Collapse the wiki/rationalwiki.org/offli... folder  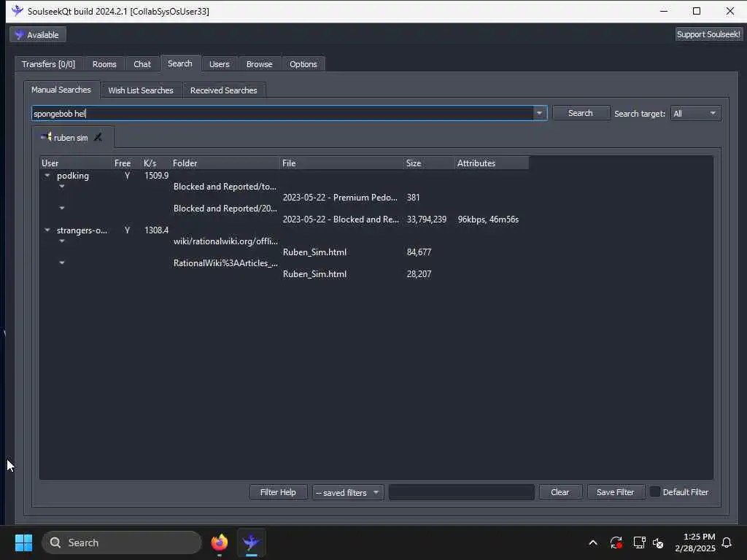(x=62, y=241)
